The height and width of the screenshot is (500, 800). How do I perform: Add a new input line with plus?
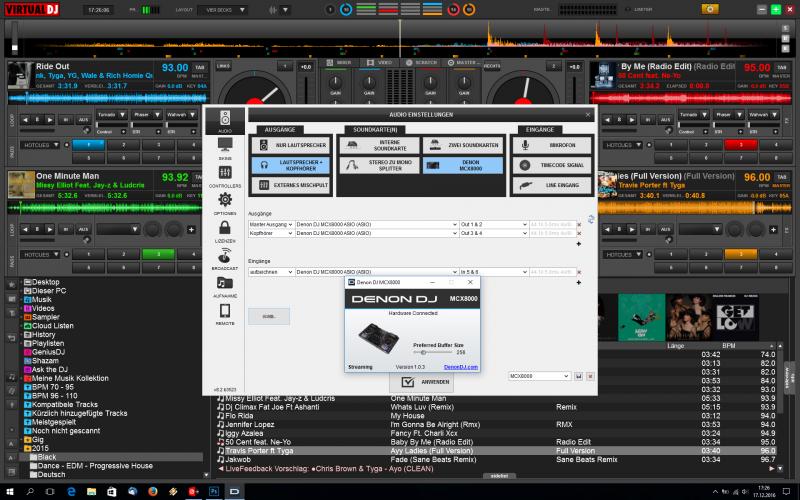click(x=579, y=283)
